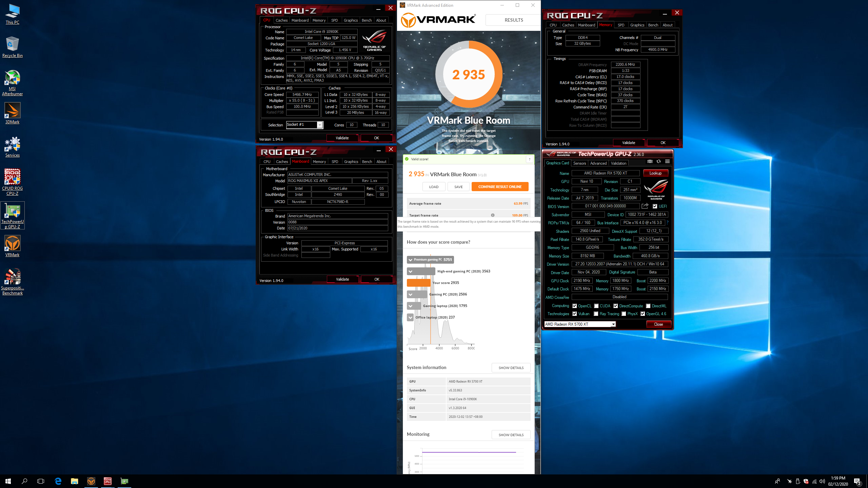The image size is (868, 488).
Task: Toggle OpenCL checkbox in GPU-Z
Action: 574,306
